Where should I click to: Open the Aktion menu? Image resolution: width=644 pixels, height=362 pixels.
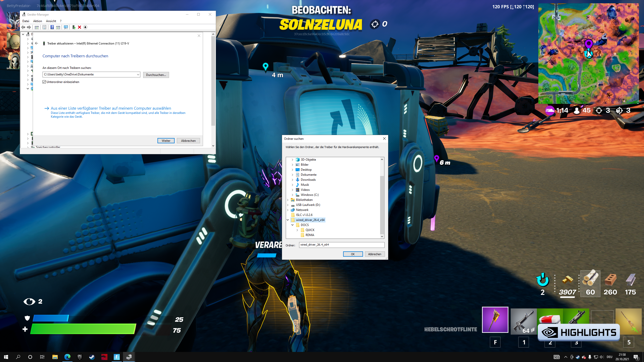pos(37,21)
